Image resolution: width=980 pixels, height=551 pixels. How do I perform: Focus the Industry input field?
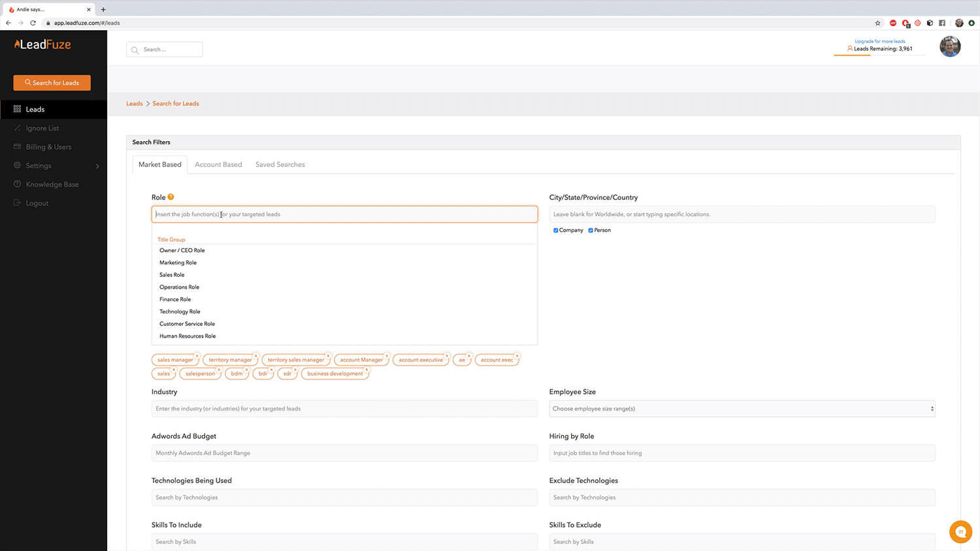[x=345, y=409]
